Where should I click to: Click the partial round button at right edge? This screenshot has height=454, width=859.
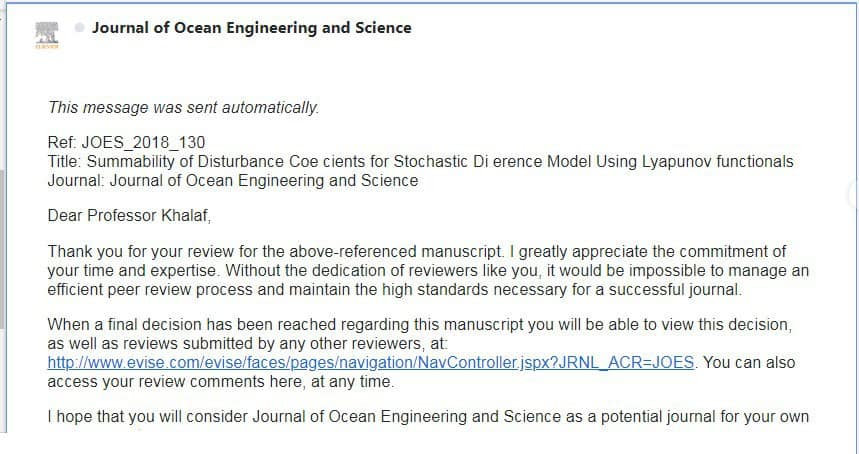click(853, 196)
